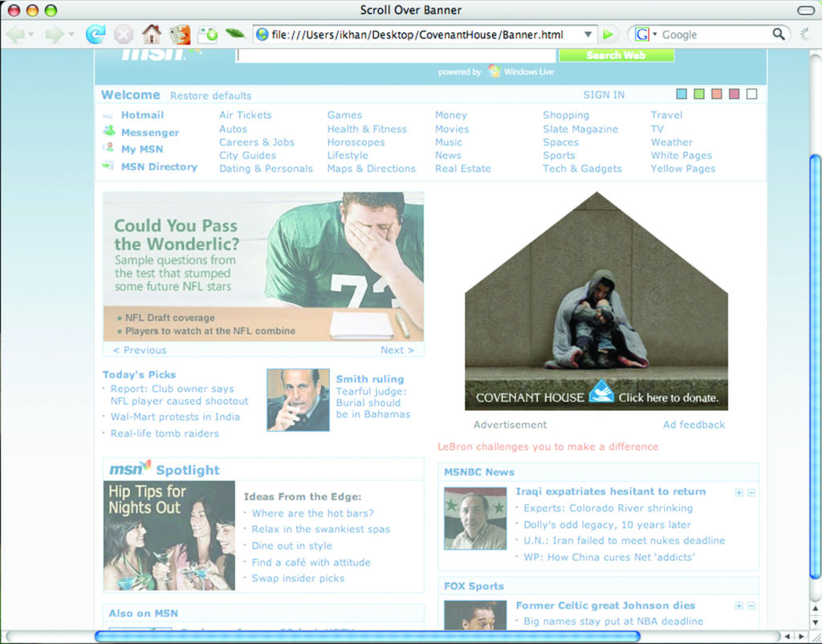Click the green leaf toolbar icon
Image resolution: width=822 pixels, height=644 pixels.
[x=235, y=34]
